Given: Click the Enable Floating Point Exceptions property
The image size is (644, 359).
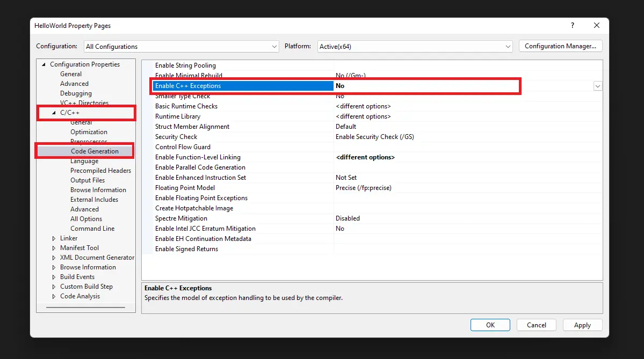Looking at the screenshot, I should [201, 198].
